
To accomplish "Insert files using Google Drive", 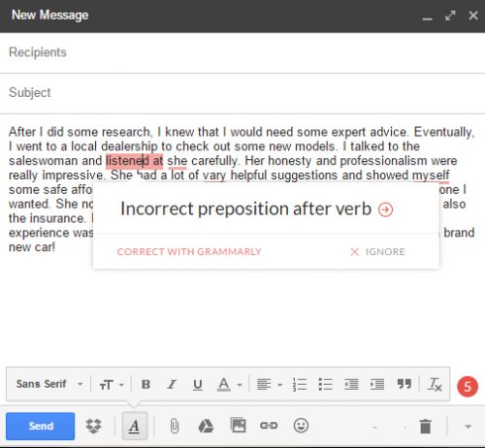I will pos(206,426).
